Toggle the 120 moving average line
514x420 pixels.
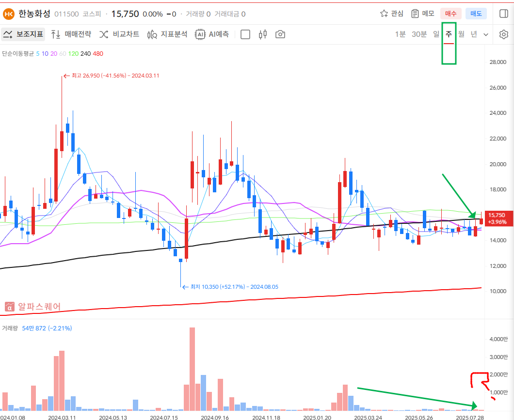pos(73,54)
